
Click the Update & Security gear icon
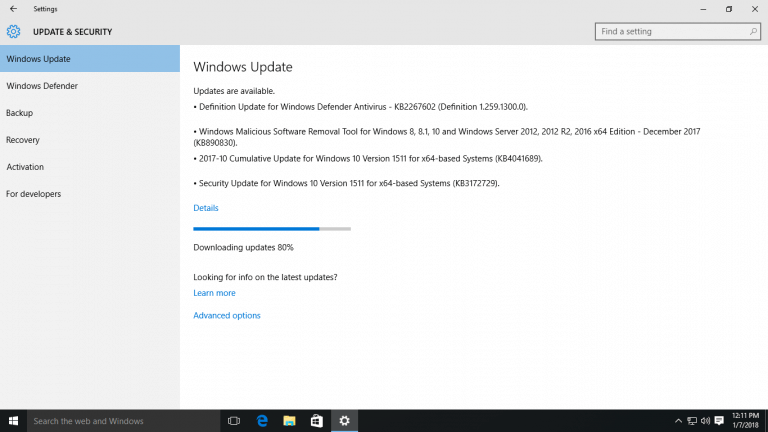(13, 31)
